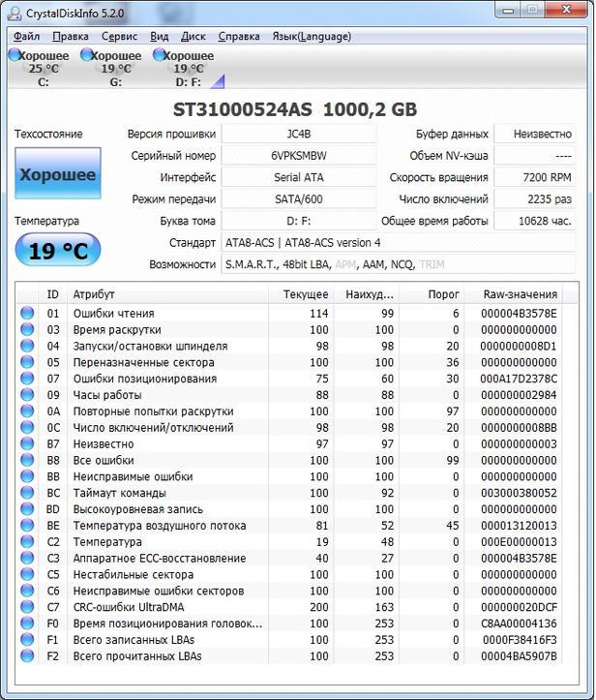Click raw value 000A17D2378C
The image size is (596, 700).
519,379
